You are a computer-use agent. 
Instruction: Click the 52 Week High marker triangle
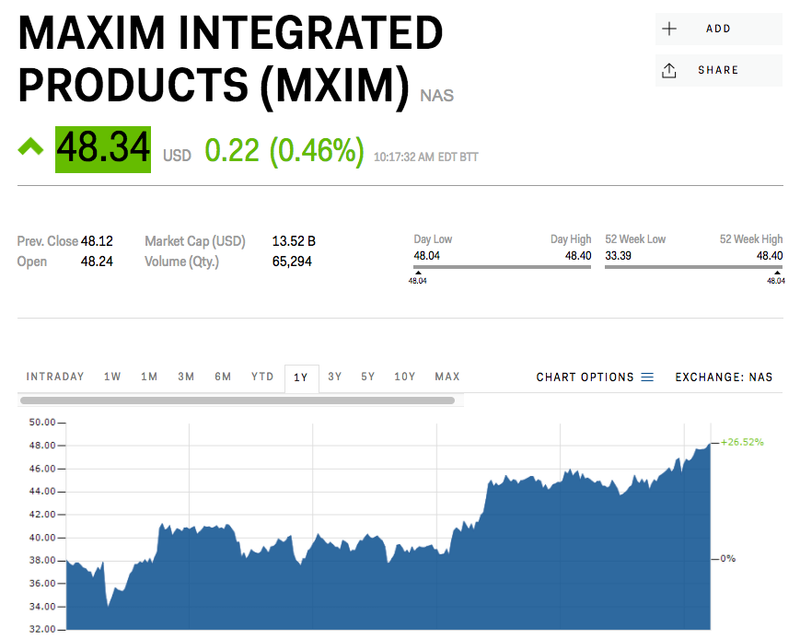tap(777, 273)
